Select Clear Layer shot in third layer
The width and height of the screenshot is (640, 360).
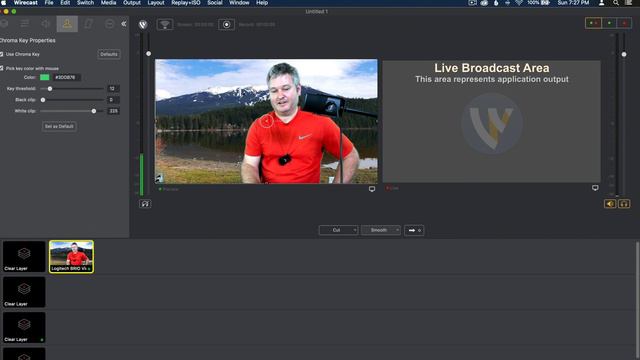point(24,327)
